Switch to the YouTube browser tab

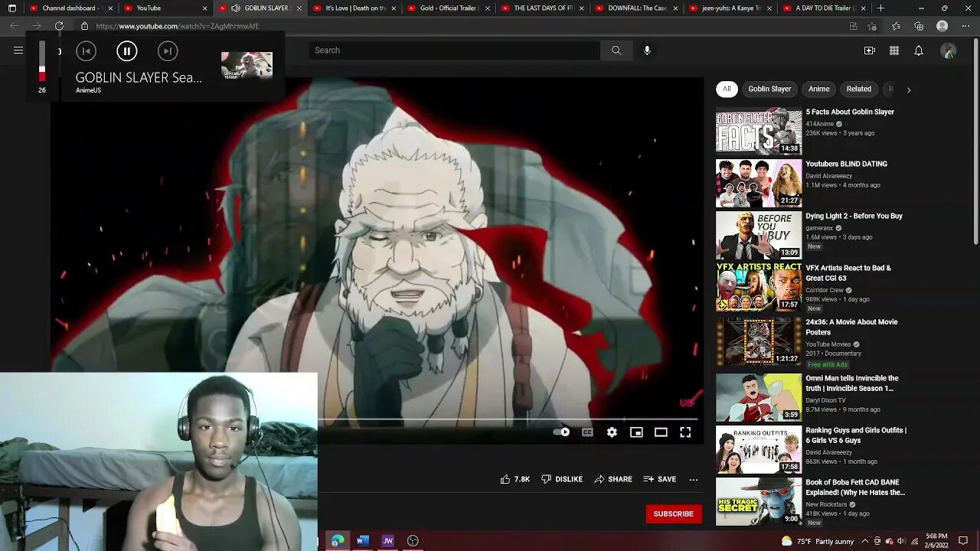point(166,8)
